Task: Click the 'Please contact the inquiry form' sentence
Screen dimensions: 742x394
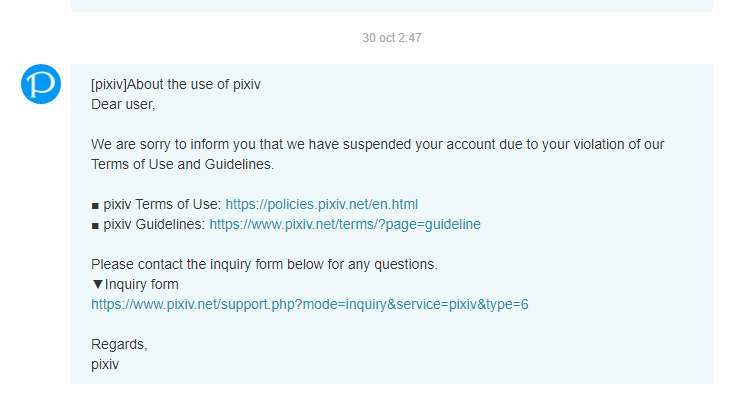Action: [265, 264]
